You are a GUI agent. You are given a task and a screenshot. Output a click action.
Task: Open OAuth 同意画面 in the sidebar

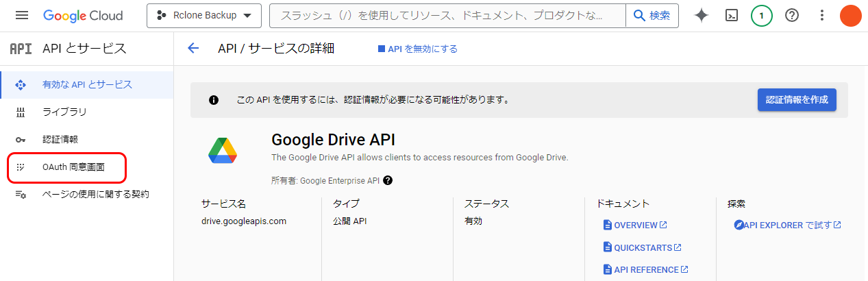tap(87, 167)
